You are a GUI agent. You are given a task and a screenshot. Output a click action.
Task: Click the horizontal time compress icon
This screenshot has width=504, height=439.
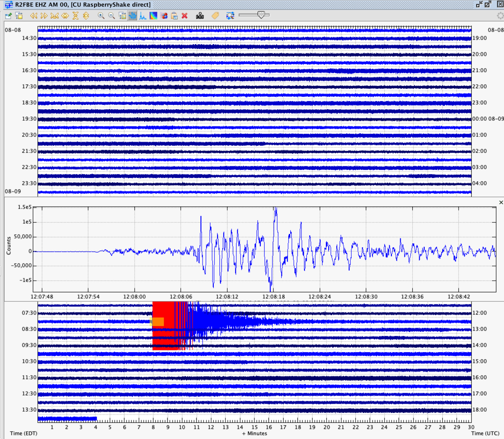pos(54,16)
